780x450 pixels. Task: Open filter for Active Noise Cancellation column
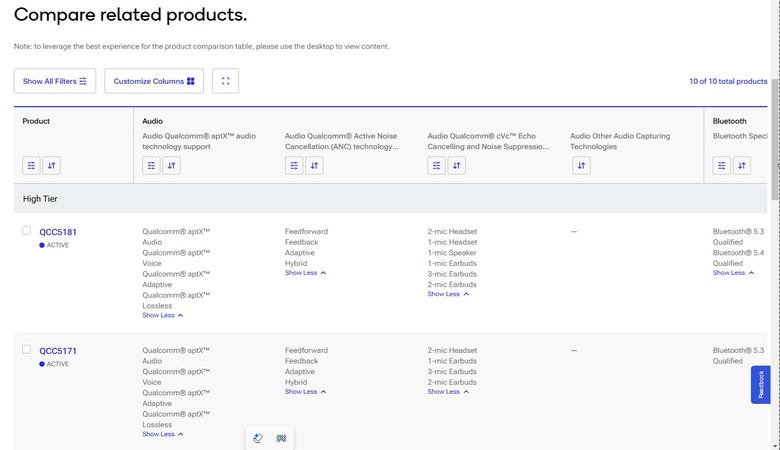pyautogui.click(x=294, y=166)
